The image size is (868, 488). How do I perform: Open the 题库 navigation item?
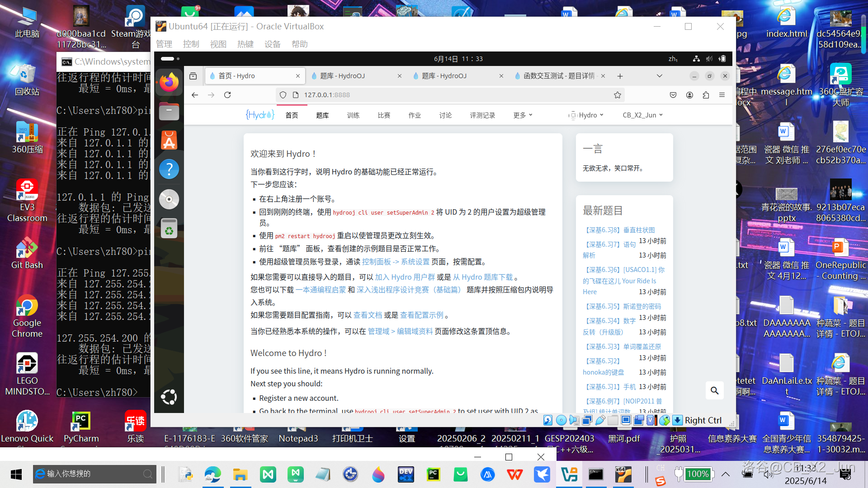[322, 115]
